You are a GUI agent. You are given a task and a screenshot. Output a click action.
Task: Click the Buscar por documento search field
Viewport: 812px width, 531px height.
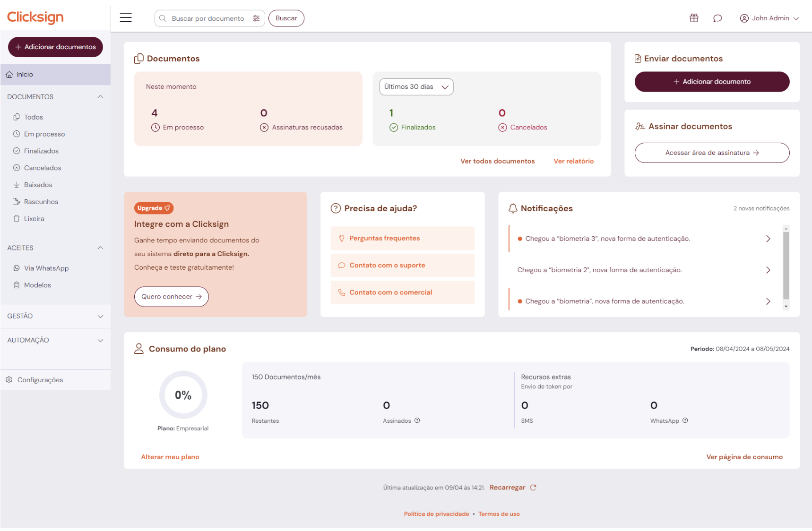(x=208, y=18)
